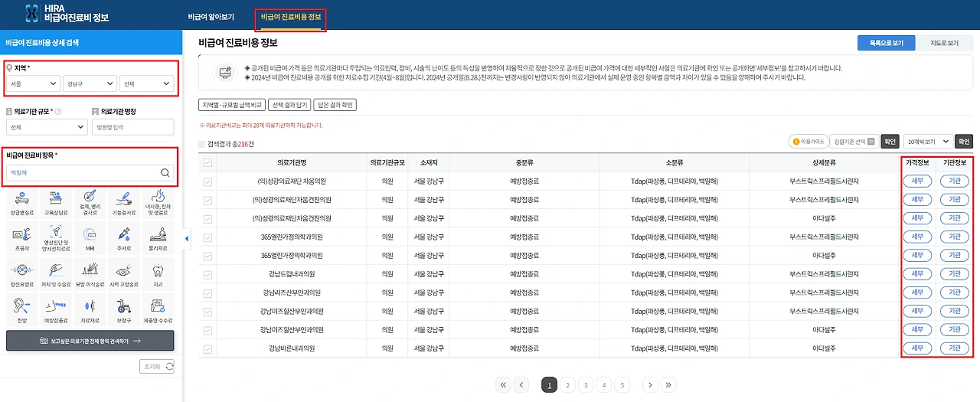Pick the 모발 이식술료 icon
The height and width of the screenshot is (402, 980).
[90, 273]
